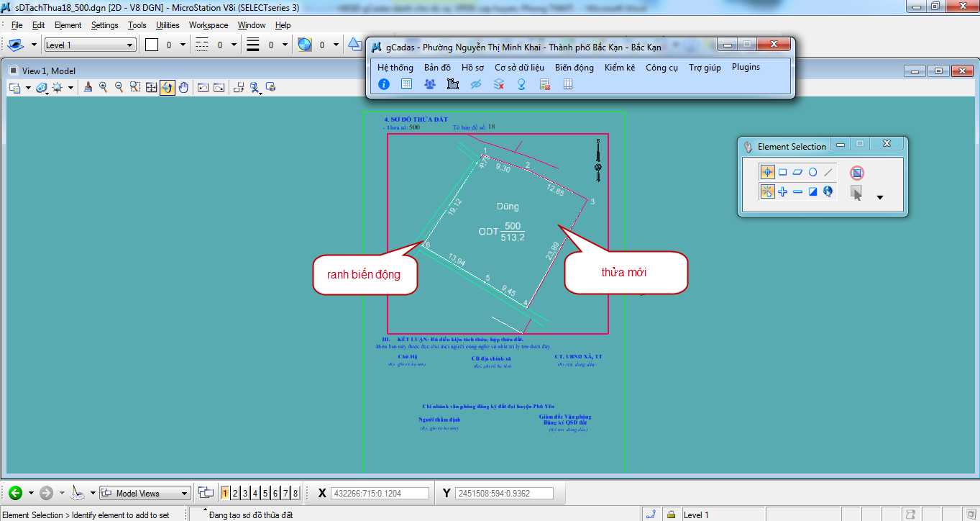Image resolution: width=980 pixels, height=521 pixels.
Task: Click Disable Handles icon in Element Selection
Action: (856, 173)
